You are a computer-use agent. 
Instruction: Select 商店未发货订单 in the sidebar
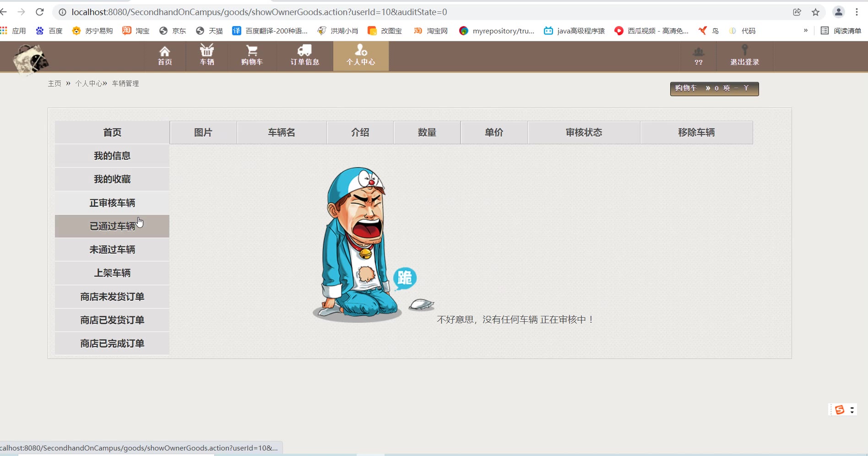[x=112, y=297]
